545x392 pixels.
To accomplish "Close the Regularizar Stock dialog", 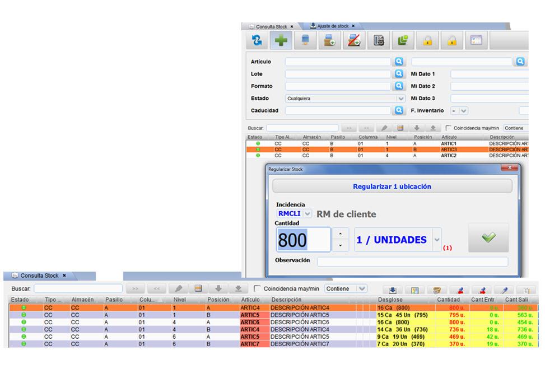I will (x=510, y=168).
